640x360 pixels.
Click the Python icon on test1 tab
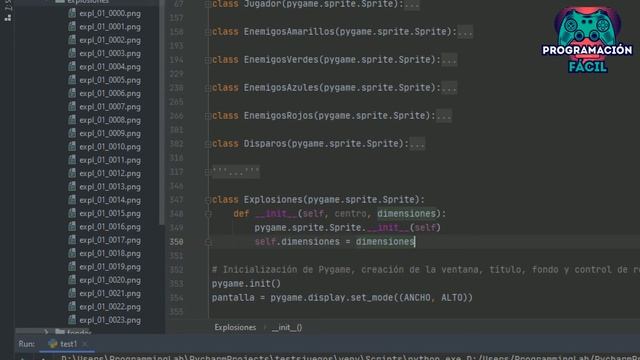coord(53,344)
